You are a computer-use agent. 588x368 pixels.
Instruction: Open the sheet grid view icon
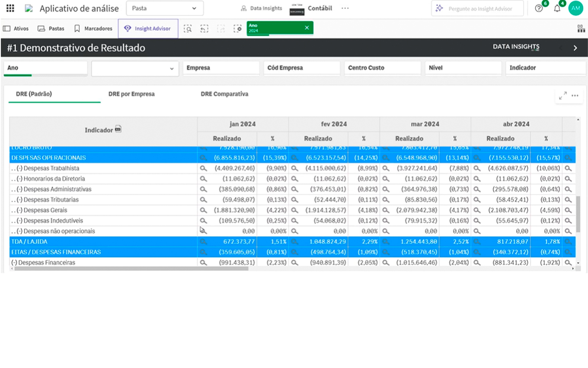(x=581, y=29)
